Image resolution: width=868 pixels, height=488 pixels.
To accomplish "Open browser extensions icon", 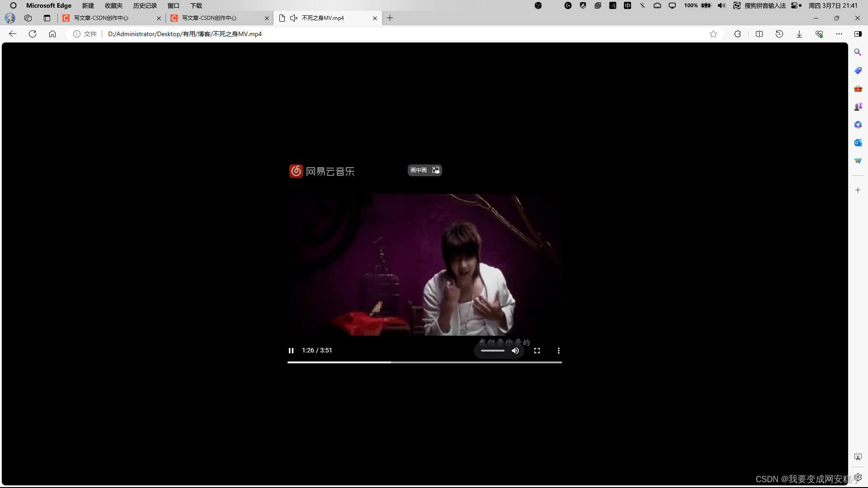I will click(x=737, y=34).
